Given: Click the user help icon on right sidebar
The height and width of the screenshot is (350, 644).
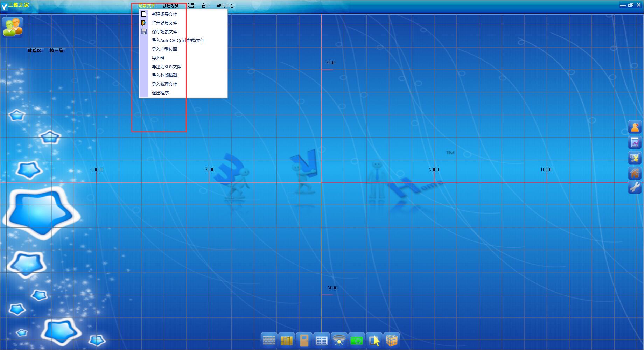Looking at the screenshot, I should [x=635, y=127].
